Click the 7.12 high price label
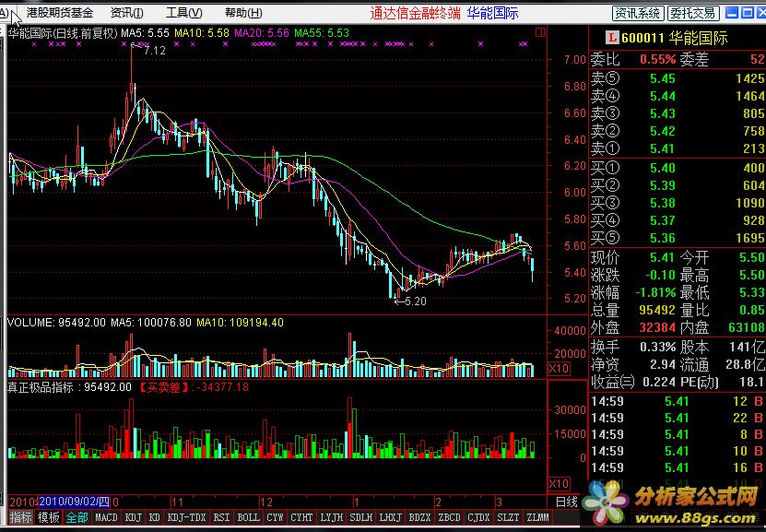766x532 pixels. [x=154, y=51]
